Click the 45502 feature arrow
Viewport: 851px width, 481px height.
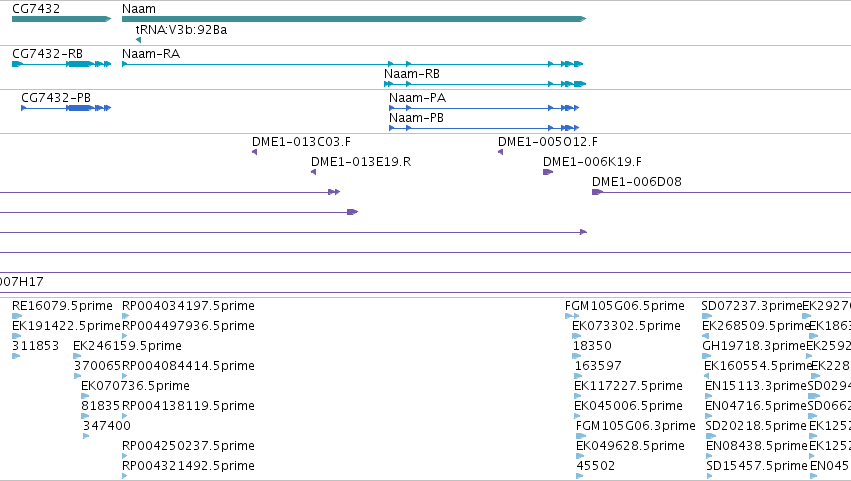click(580, 476)
